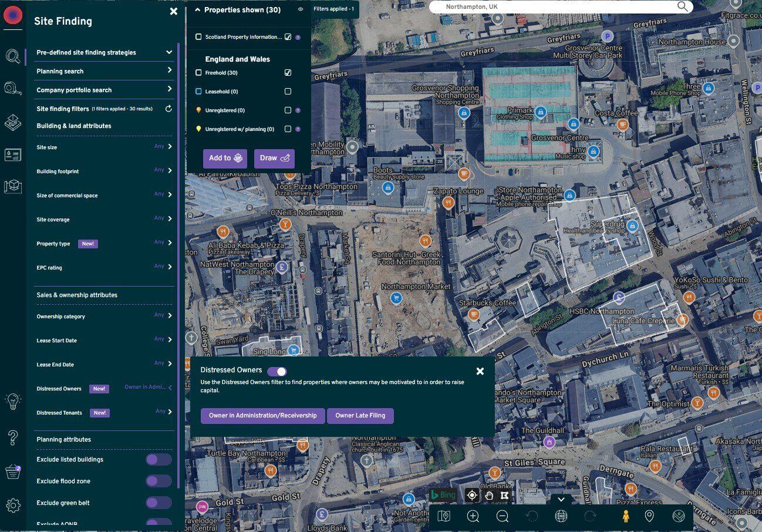Collapse bottom map toolbar with down chevron
Screen dimensions: 762x532
coord(561,499)
